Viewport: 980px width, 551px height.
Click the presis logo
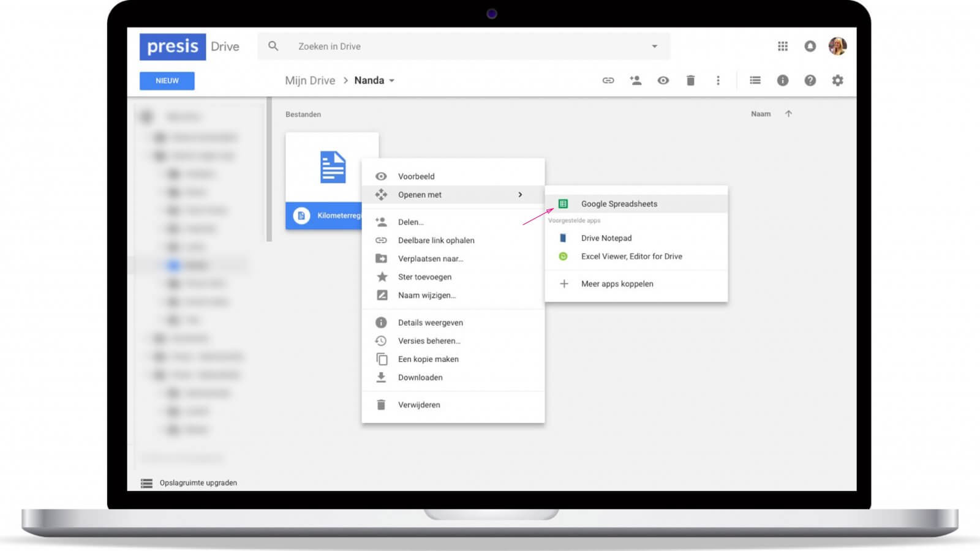pyautogui.click(x=172, y=47)
